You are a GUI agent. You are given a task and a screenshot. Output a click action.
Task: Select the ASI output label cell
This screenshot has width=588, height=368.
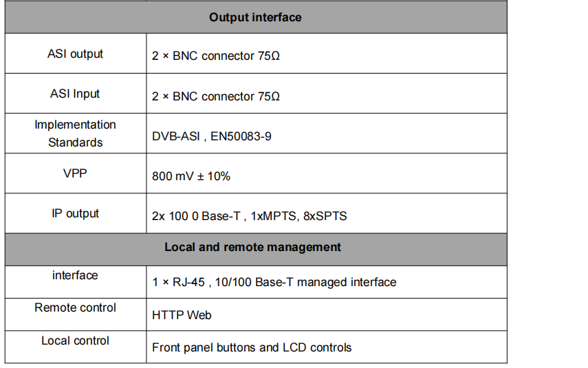pyautogui.click(x=75, y=54)
